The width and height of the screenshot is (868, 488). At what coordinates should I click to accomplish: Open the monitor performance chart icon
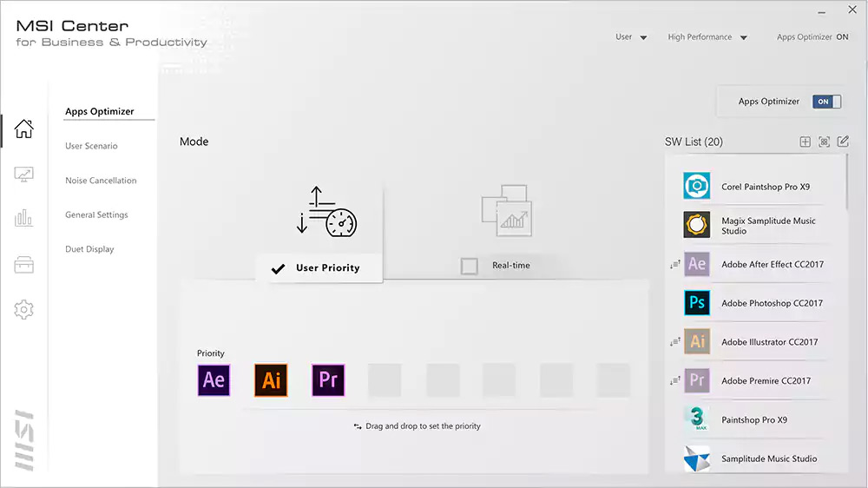point(24,175)
